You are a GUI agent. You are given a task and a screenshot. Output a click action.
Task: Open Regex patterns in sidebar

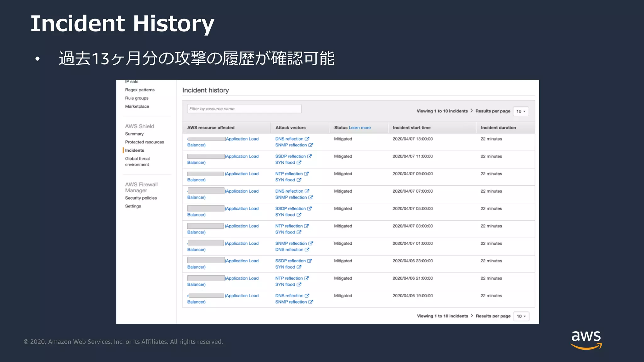coord(140,90)
